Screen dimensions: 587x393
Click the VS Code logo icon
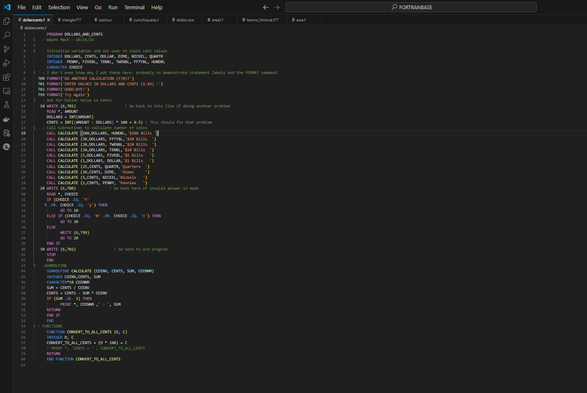click(x=7, y=7)
